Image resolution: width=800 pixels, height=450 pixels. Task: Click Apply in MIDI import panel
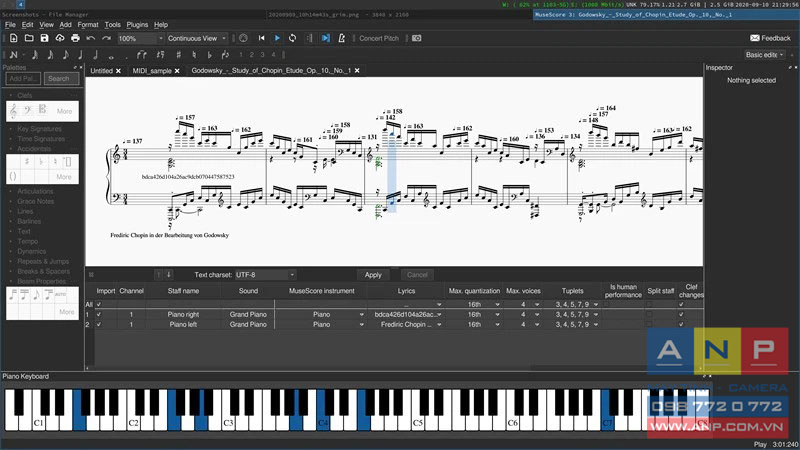pyautogui.click(x=373, y=275)
